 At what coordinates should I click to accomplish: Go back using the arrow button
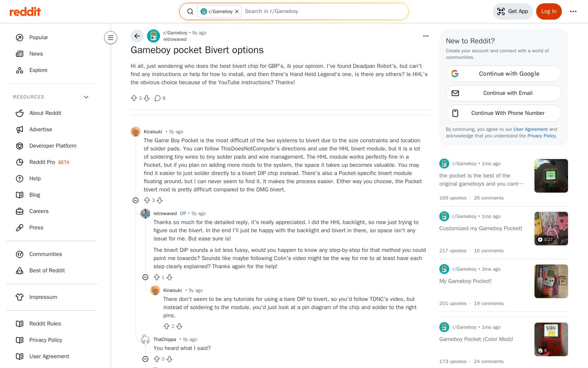coord(137,36)
